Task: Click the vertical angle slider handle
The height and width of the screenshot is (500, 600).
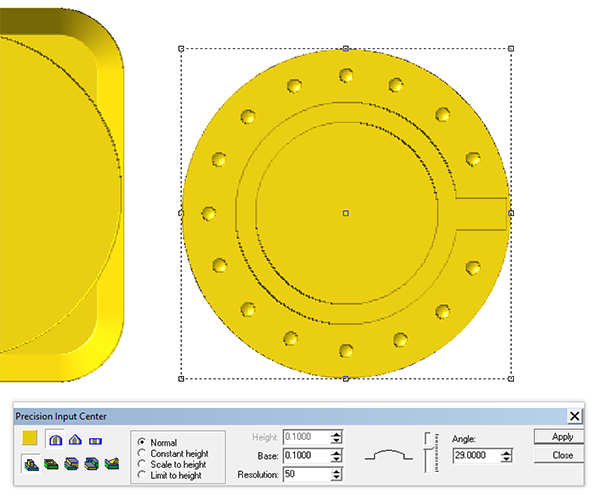Action: (x=428, y=448)
